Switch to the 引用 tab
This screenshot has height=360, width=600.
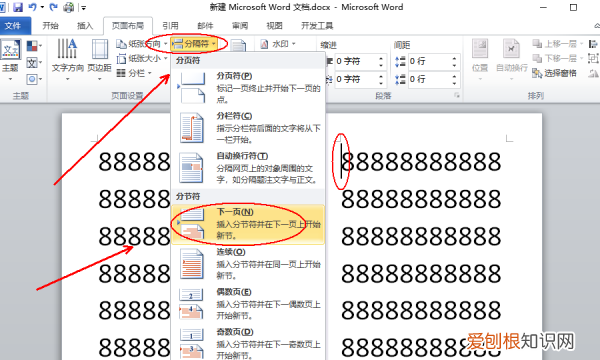click(170, 26)
